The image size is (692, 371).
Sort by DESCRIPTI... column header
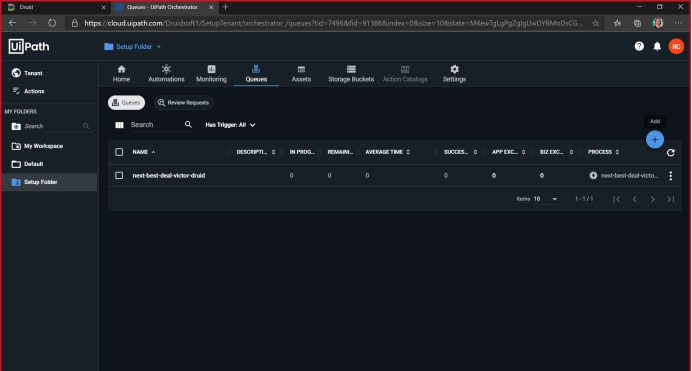[256, 152]
